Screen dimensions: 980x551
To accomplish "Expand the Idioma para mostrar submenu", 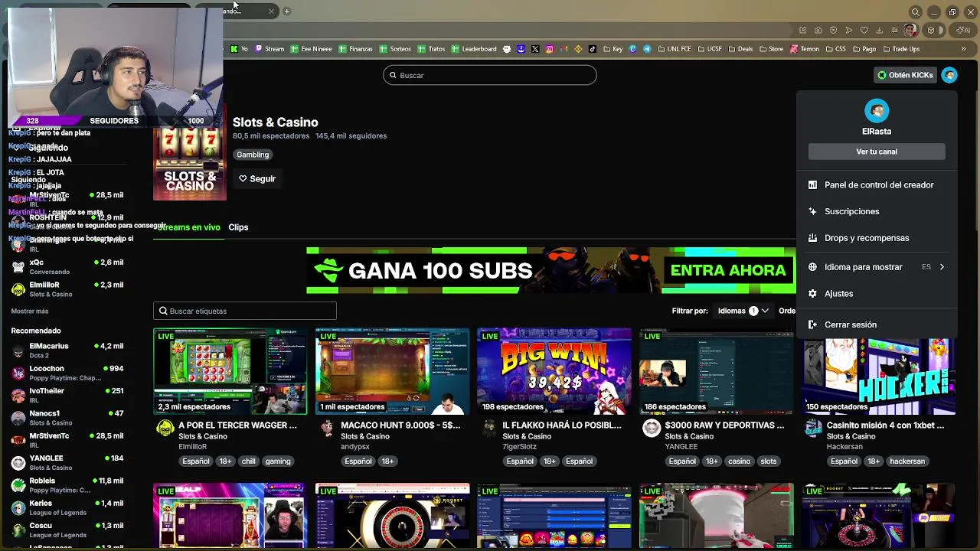I will [x=877, y=267].
